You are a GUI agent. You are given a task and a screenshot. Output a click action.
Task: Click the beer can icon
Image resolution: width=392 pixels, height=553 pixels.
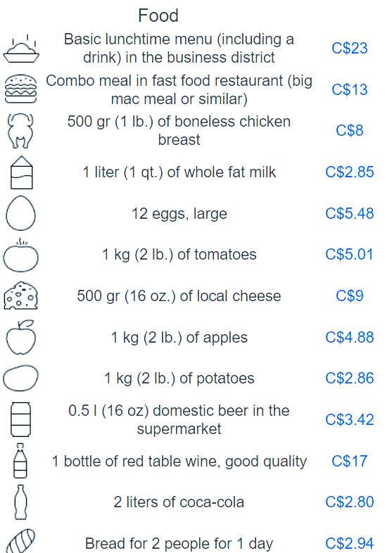(21, 419)
